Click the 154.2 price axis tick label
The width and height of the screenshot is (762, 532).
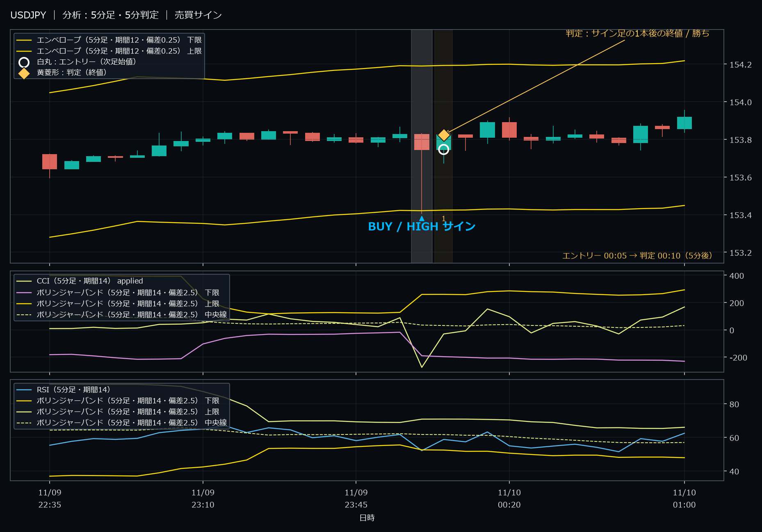740,65
